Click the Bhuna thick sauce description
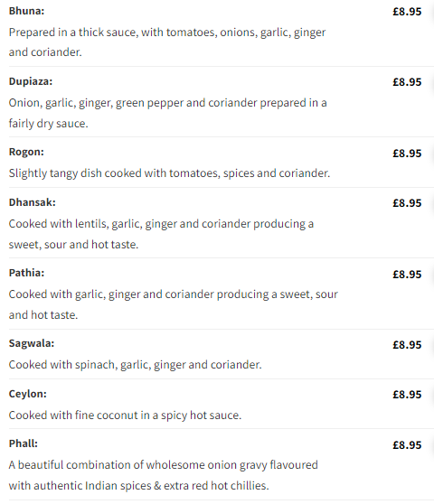The height and width of the screenshot is (504, 434). pyautogui.click(x=167, y=42)
